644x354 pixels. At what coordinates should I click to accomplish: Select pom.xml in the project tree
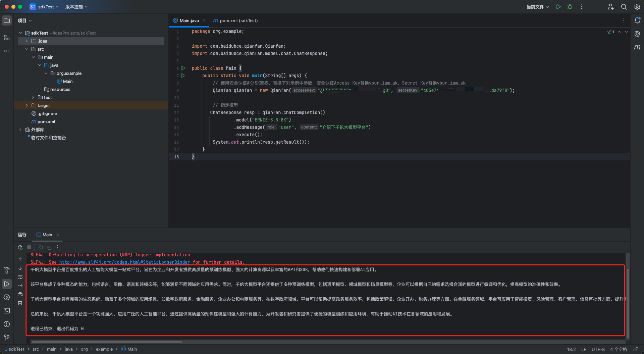43,121
